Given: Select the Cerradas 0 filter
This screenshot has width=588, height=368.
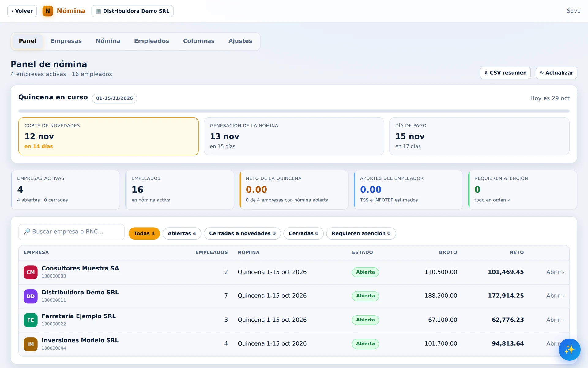Looking at the screenshot, I should [x=303, y=233].
